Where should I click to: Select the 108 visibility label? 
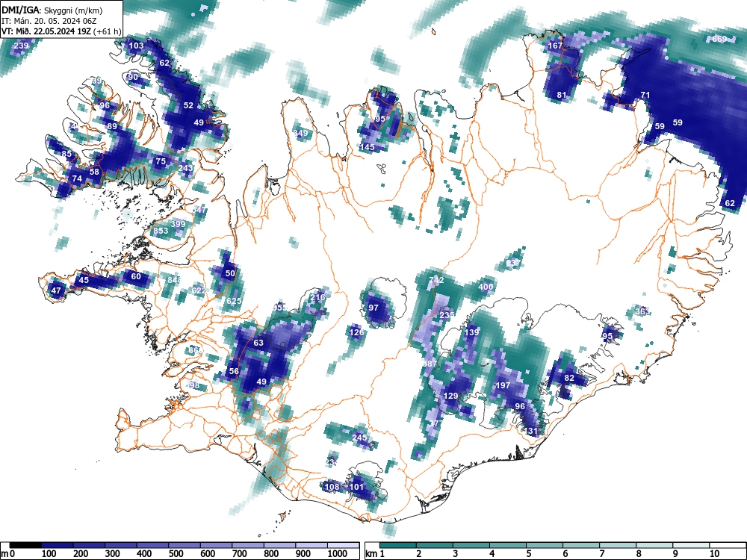pyautogui.click(x=332, y=487)
